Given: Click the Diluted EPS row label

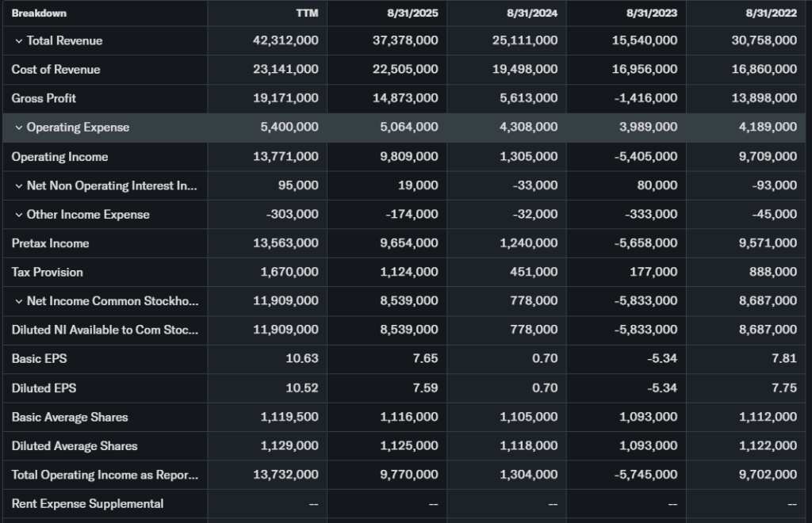Looking at the screenshot, I should pos(44,388).
